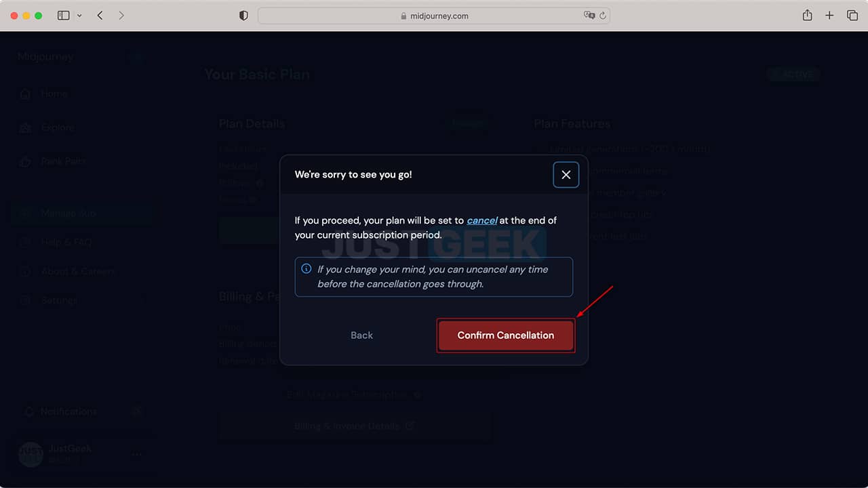This screenshot has height=488, width=868.
Task: Confirm Cancellation of the subscription
Action: coord(506,335)
